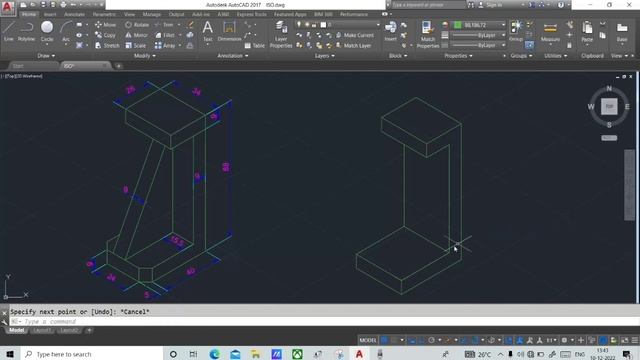Add a new drawing tab
640x360 pixels.
(118, 66)
